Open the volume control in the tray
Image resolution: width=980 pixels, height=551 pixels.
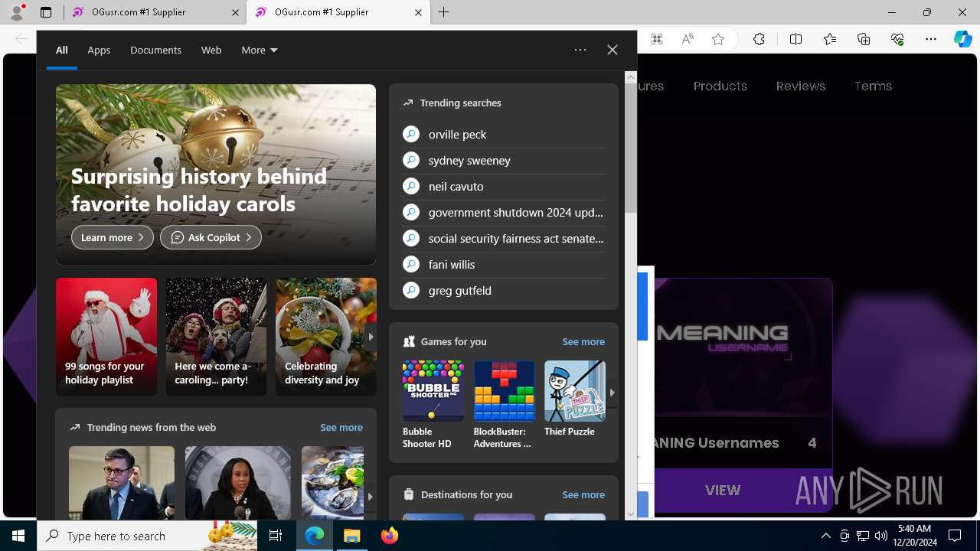click(881, 536)
